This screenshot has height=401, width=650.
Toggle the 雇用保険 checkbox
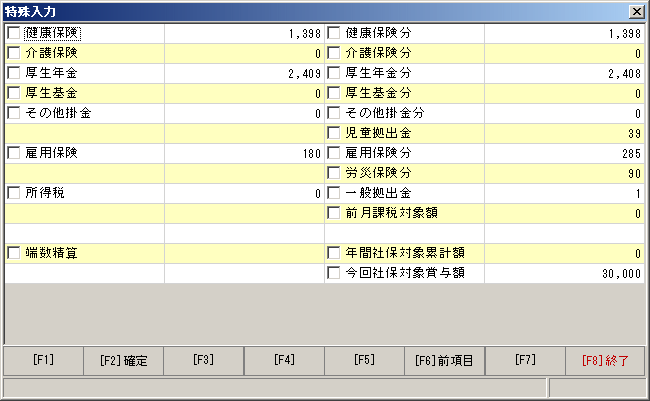pos(14,153)
